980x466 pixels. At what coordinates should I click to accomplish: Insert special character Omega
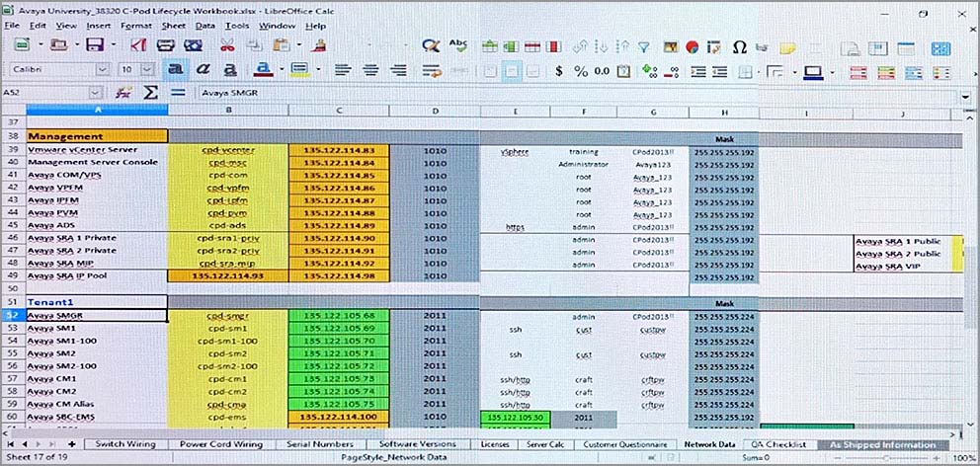pyautogui.click(x=739, y=46)
